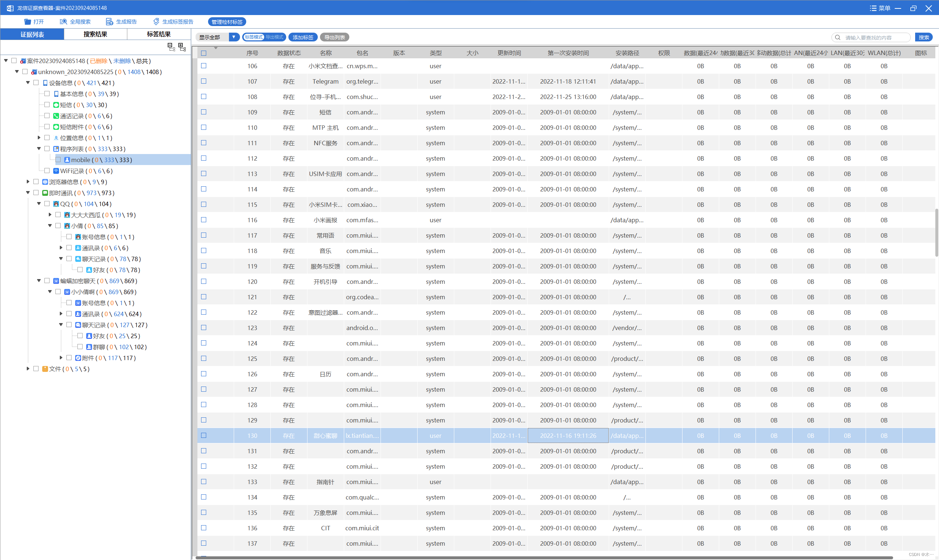This screenshot has width=939, height=560.
Task: Click the 生成标签报告 tag icon
Action: [156, 22]
